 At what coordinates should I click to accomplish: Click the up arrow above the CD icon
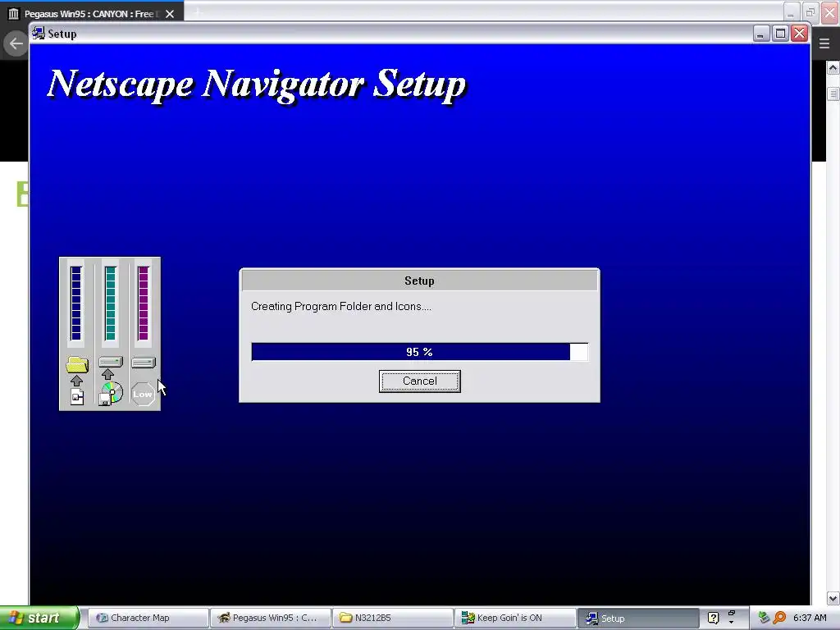(107, 374)
